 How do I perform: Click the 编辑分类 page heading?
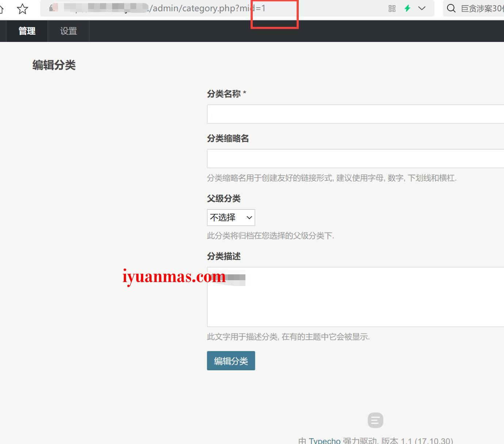[54, 65]
